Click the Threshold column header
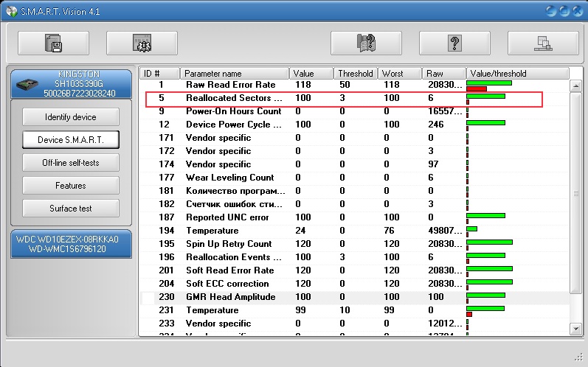This screenshot has width=588, height=367. coord(355,74)
